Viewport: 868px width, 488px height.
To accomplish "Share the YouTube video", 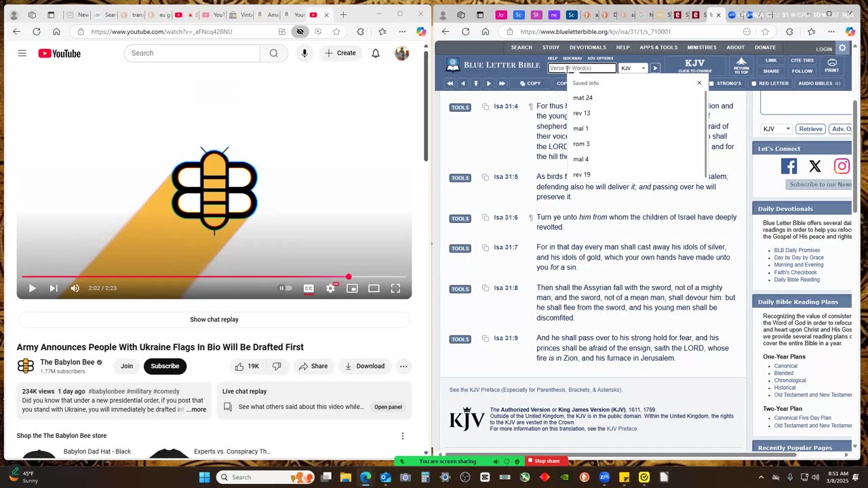I will pos(313,366).
